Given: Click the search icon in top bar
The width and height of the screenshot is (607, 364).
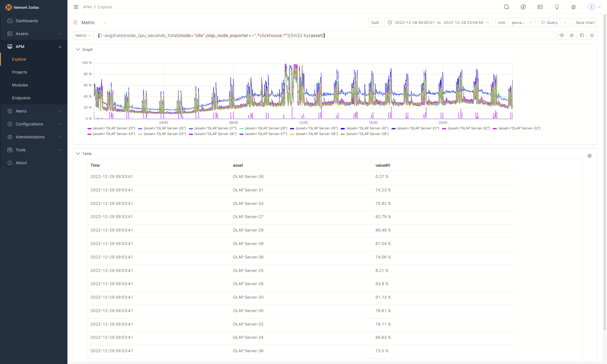Looking at the screenshot, I should (506, 7).
